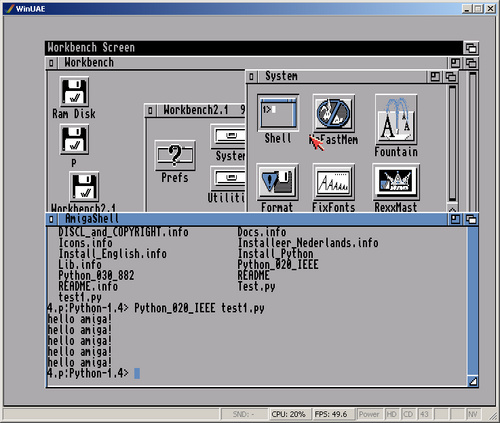Click the README entry in right column
The width and height of the screenshot is (500, 423).
[253, 275]
